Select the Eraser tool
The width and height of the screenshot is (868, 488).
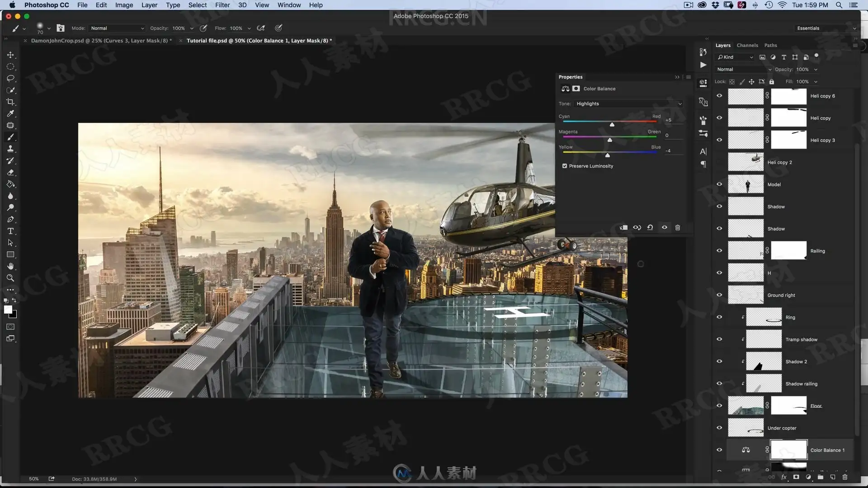(x=10, y=173)
